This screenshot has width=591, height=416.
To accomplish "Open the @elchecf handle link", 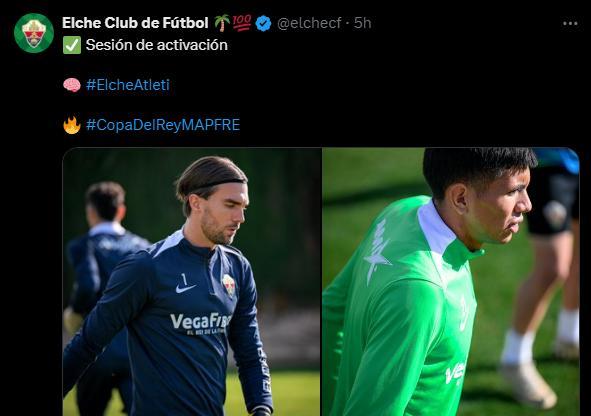I will 309,23.
